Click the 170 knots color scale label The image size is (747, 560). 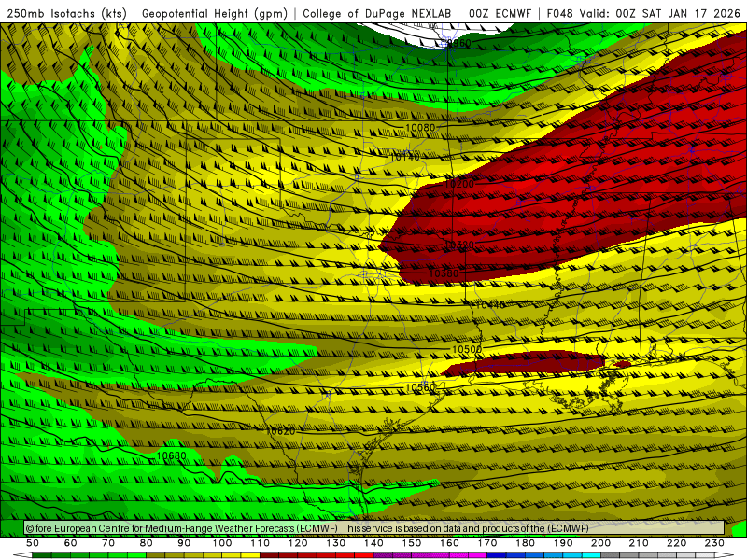(x=487, y=543)
